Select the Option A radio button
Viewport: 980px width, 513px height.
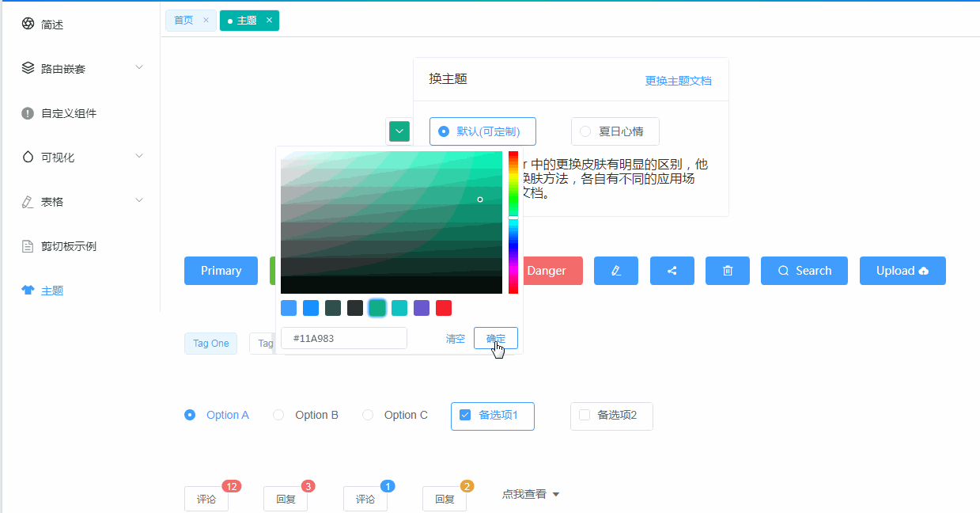pos(190,415)
